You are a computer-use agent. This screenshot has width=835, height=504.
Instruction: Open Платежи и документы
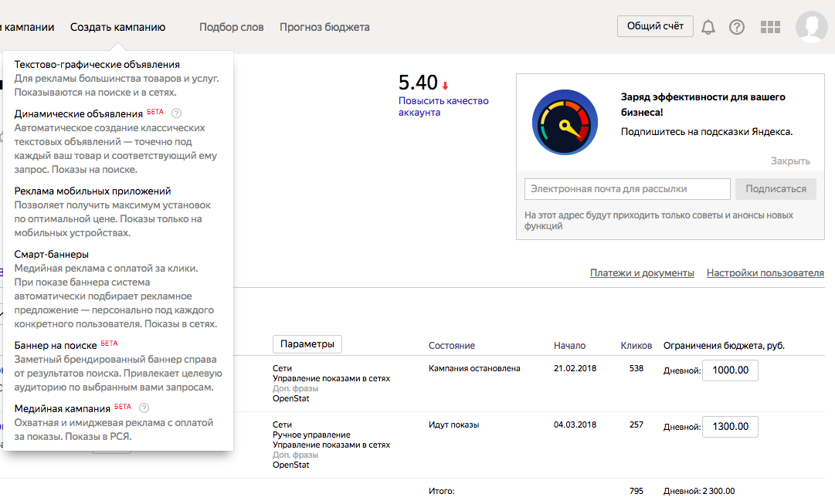point(642,273)
